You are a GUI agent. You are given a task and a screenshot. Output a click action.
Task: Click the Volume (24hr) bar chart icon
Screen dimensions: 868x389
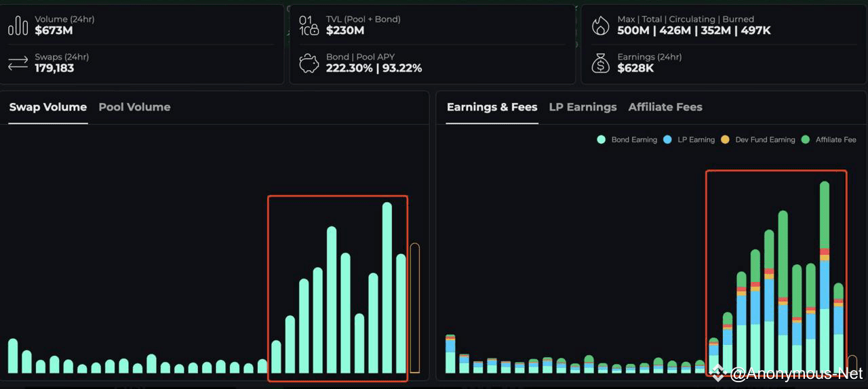click(18, 26)
